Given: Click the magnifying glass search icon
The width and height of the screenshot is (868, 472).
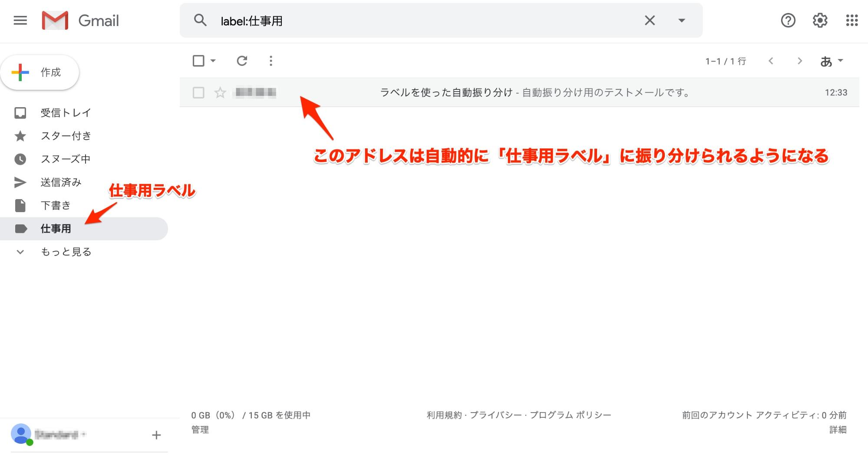Looking at the screenshot, I should (200, 20).
